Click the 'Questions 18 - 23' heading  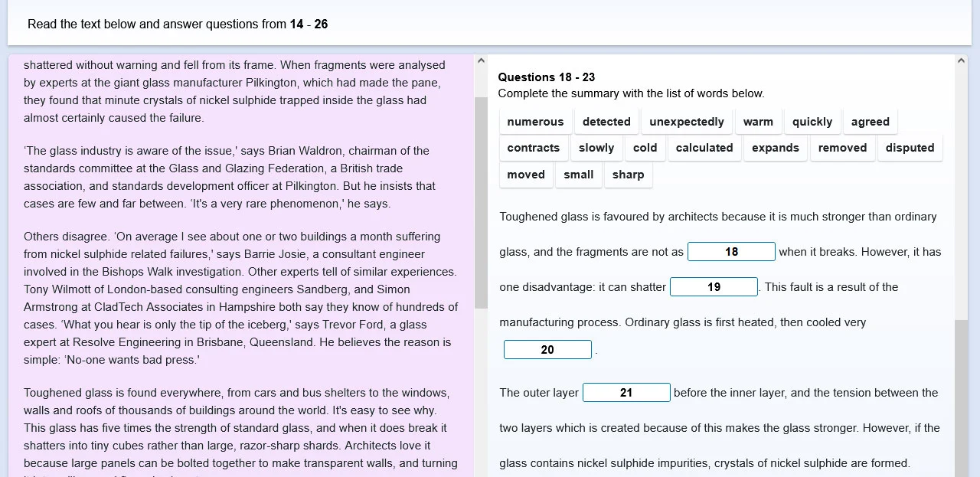coord(547,77)
